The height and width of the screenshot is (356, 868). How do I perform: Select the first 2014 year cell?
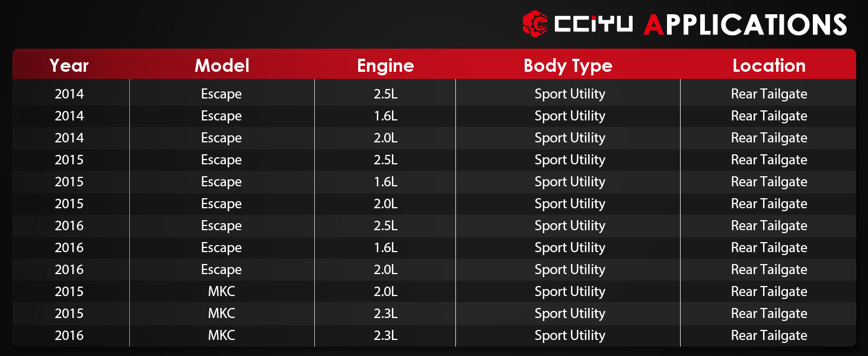[69, 94]
